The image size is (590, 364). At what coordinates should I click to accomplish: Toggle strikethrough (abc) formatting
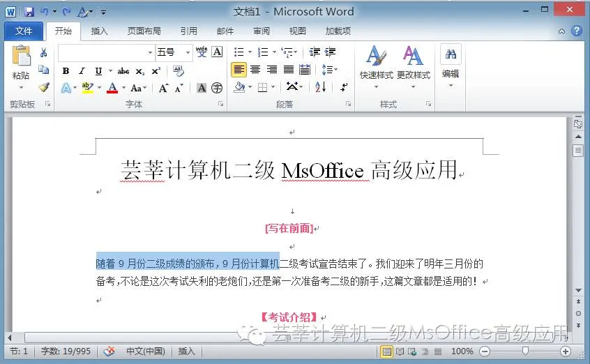(x=123, y=71)
